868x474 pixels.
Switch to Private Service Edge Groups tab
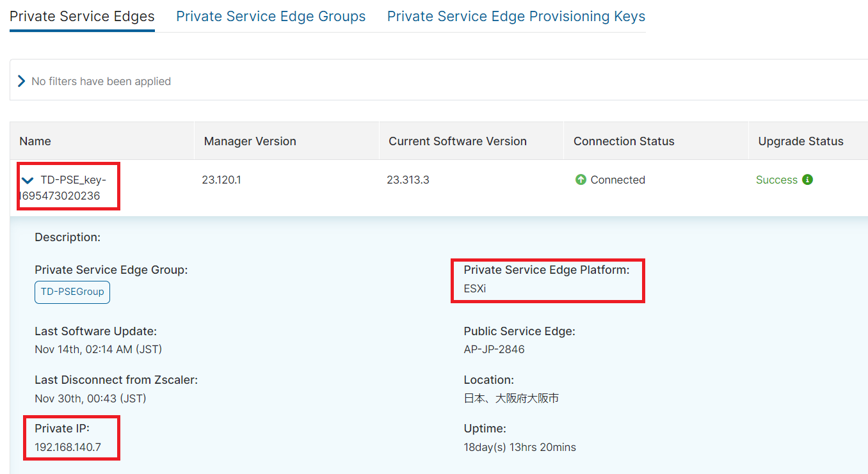pyautogui.click(x=271, y=17)
